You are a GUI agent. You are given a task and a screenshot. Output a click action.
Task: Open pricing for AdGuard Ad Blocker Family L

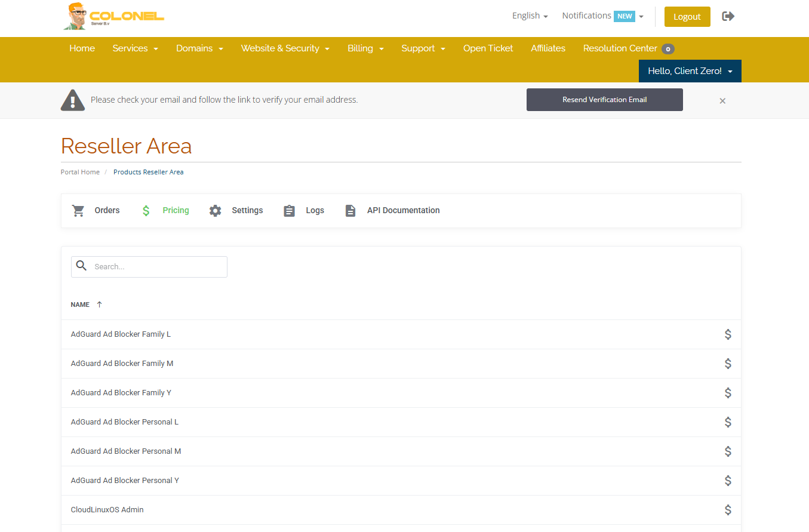tap(728, 334)
